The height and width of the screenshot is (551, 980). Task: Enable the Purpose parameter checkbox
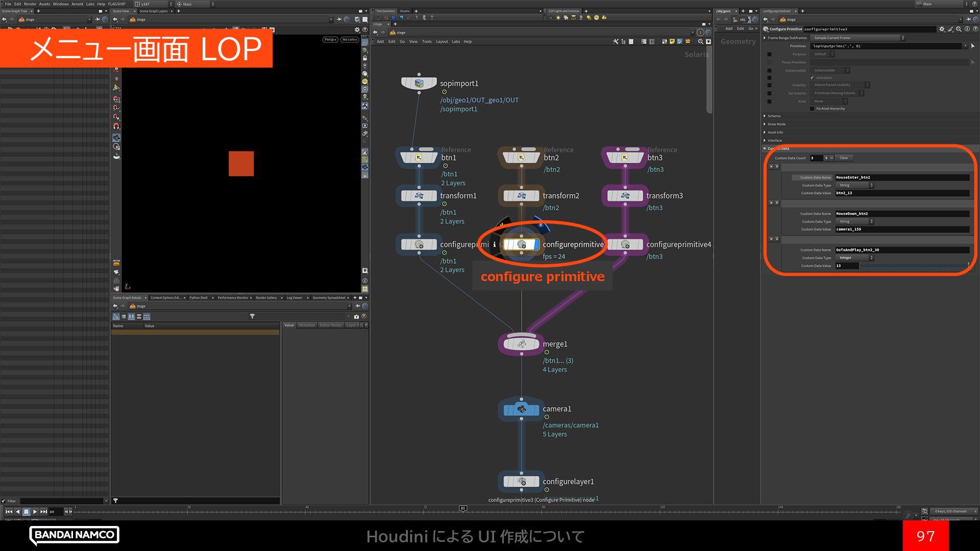point(769,54)
